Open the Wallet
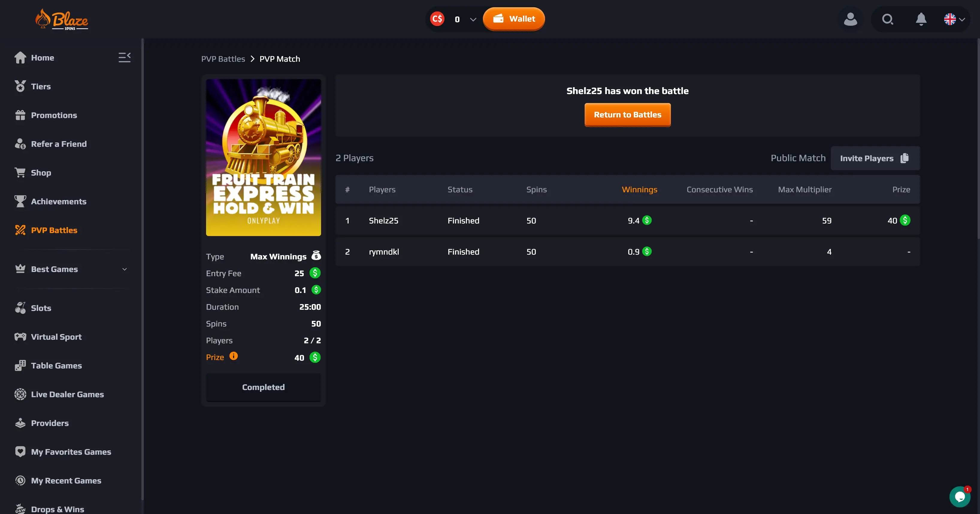The image size is (980, 514). point(514,19)
